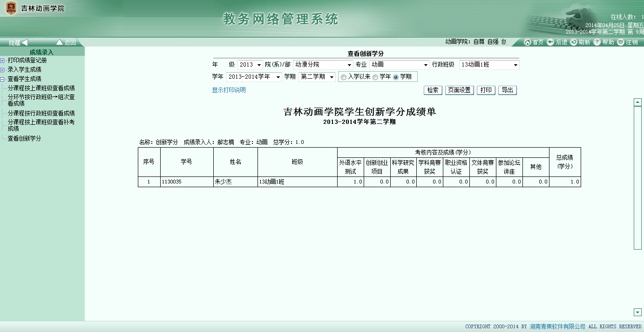Image resolution: width=644 pixels, height=332 pixels.
Task: Click the 吉林动画学院 logo emblem
Action: tap(11, 8)
